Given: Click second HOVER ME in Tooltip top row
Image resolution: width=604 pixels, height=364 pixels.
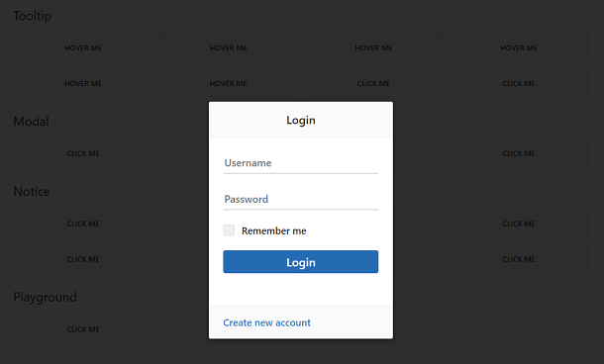Looking at the screenshot, I should point(228,47).
